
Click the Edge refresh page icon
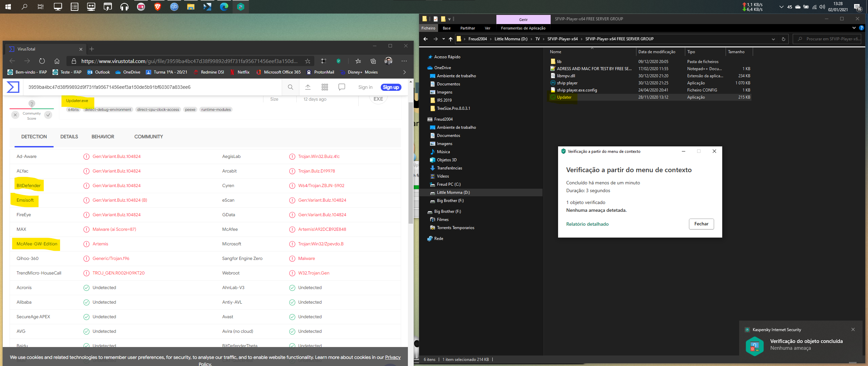tap(42, 61)
